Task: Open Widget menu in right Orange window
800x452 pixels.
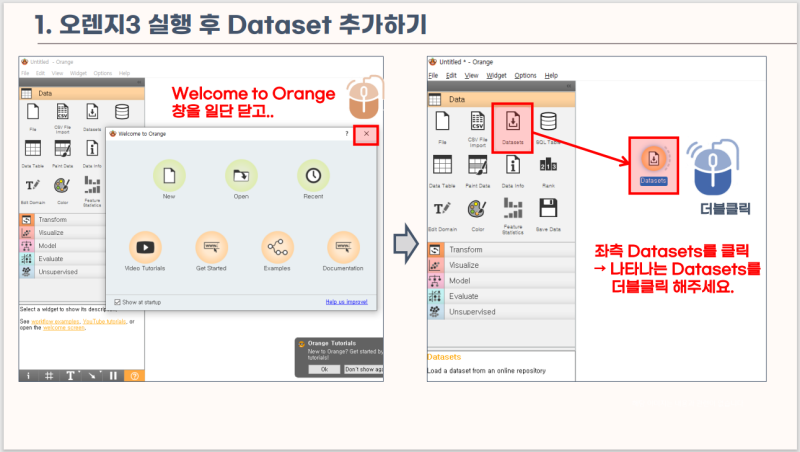Action: 496,76
